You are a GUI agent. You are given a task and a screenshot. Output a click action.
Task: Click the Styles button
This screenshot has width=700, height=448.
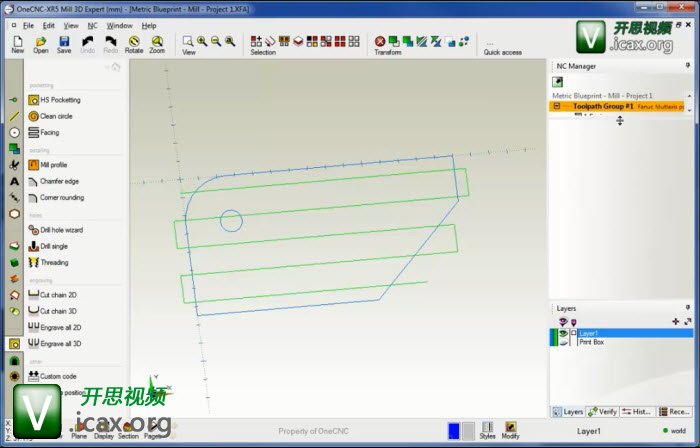[487, 430]
